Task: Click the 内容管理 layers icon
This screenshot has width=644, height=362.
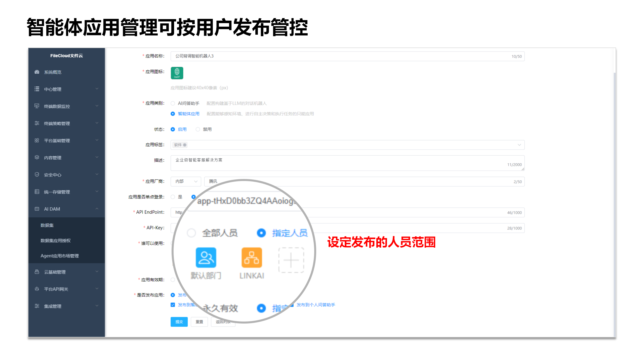Action: pyautogui.click(x=37, y=157)
